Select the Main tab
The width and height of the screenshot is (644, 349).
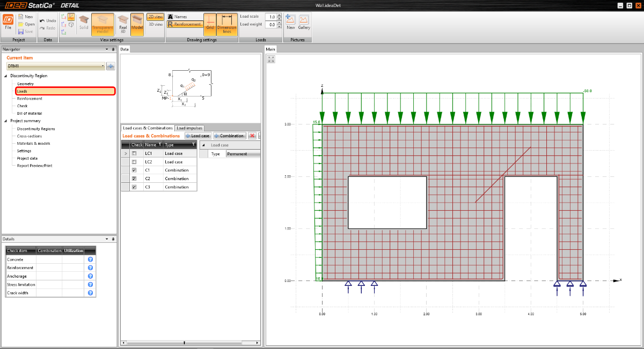[270, 49]
